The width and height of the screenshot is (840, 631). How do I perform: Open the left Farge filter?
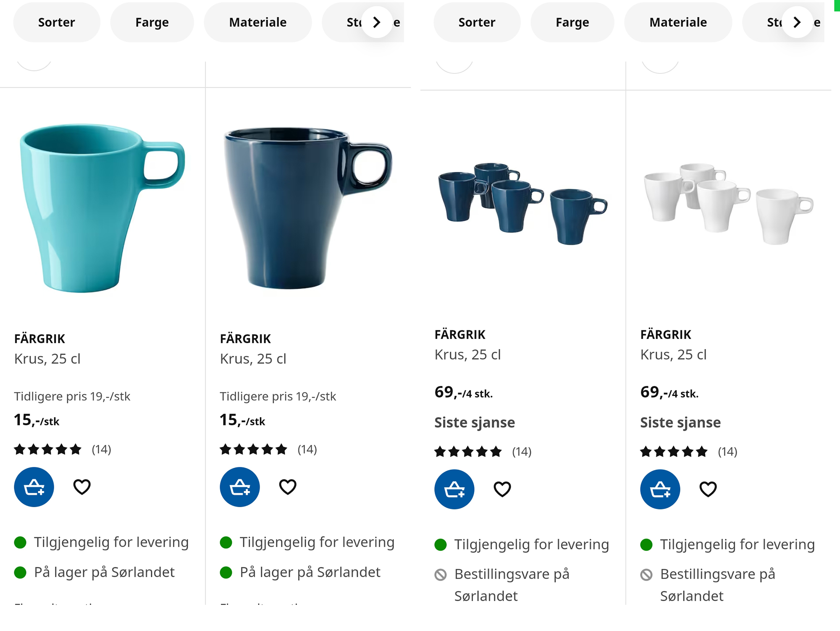[152, 22]
